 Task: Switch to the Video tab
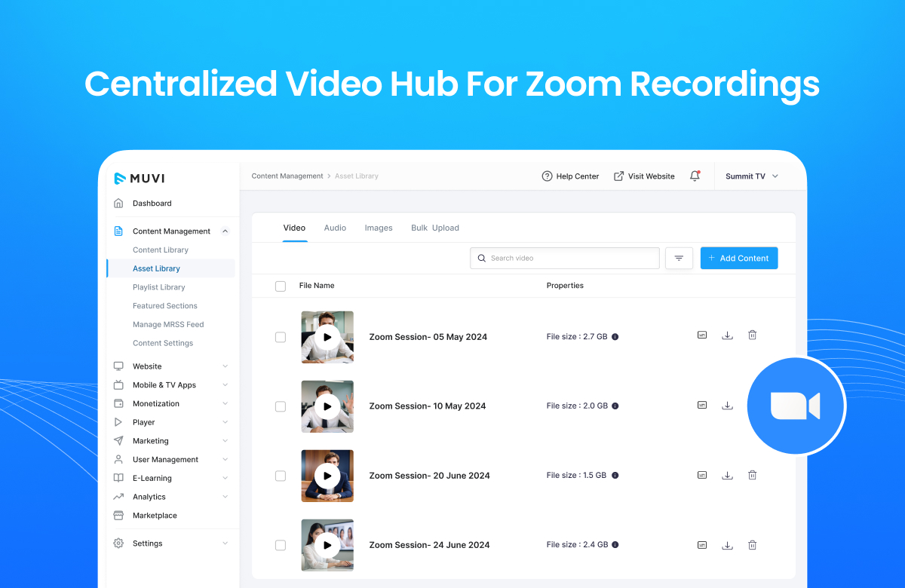pyautogui.click(x=294, y=228)
